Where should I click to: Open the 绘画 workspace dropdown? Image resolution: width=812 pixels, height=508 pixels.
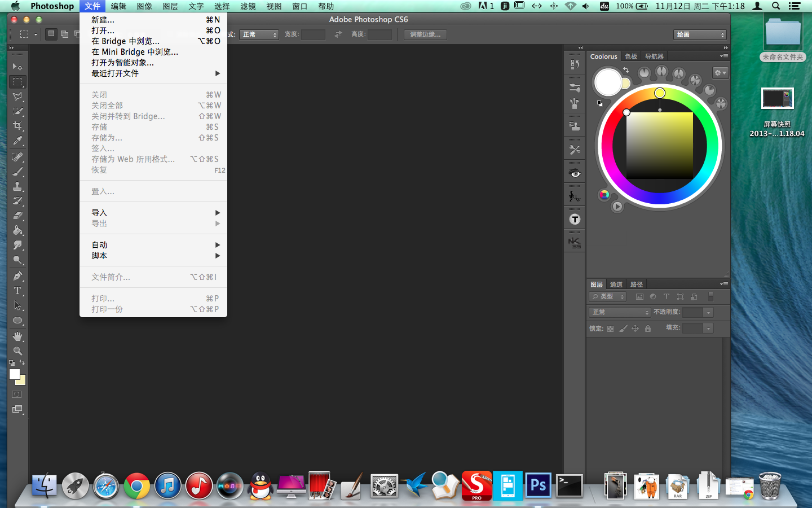701,34
